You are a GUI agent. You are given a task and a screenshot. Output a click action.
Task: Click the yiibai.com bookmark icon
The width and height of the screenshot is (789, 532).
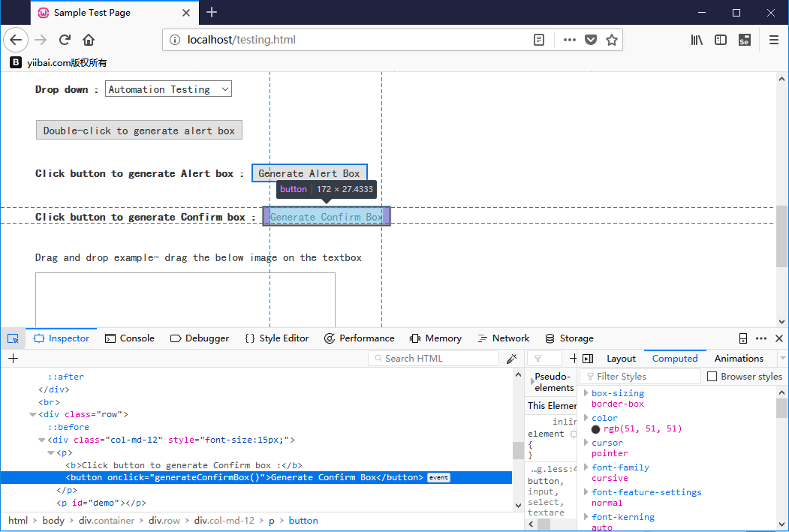click(x=16, y=62)
